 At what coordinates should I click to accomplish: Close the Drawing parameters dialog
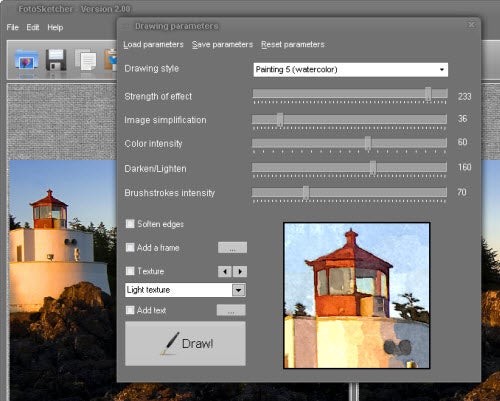click(471, 25)
